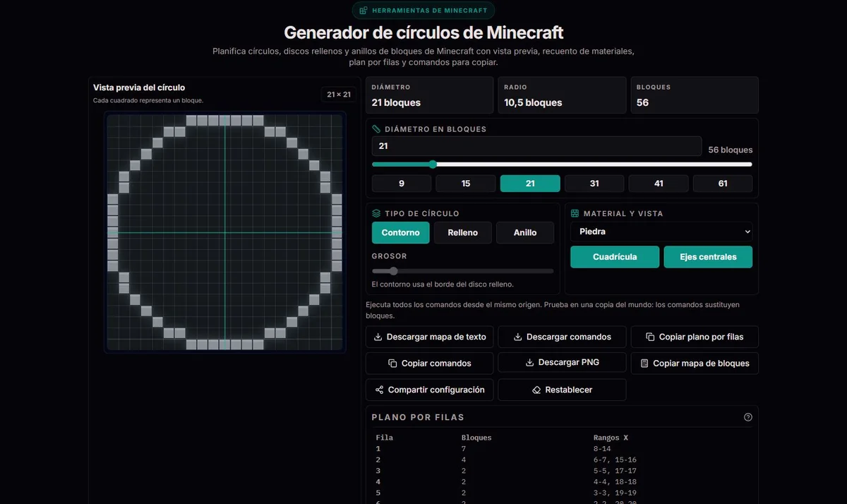847x504 pixels.
Task: Click the Radio 10,5 bloques stat card
Action: pos(562,95)
